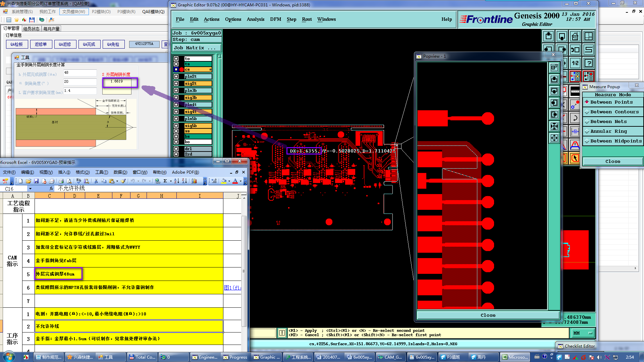Viewport: 644px width, 362px height.
Task: Toggle visibility box for layer pln3b
Action: (x=176, y=90)
